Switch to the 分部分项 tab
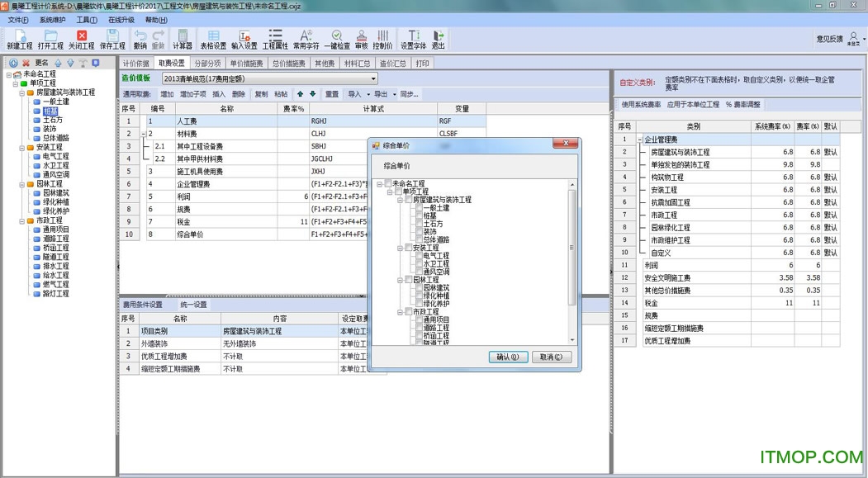Screen dimensions: 868x478 click(x=207, y=63)
